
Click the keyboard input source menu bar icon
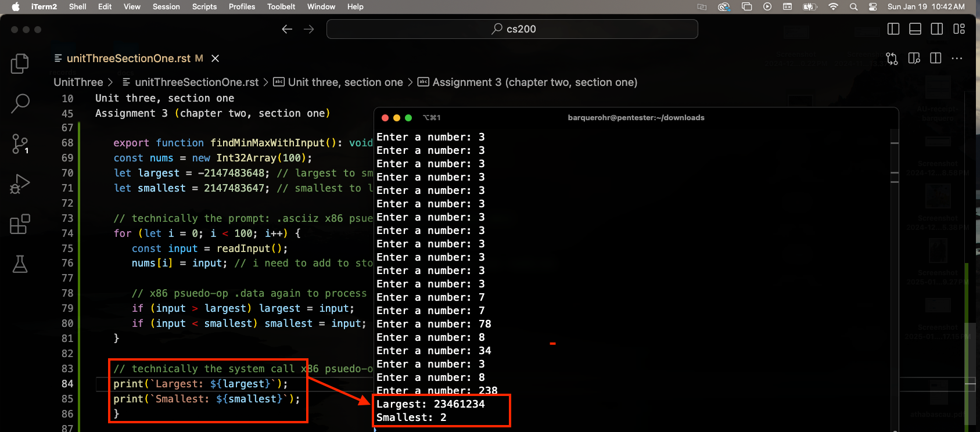pos(787,7)
